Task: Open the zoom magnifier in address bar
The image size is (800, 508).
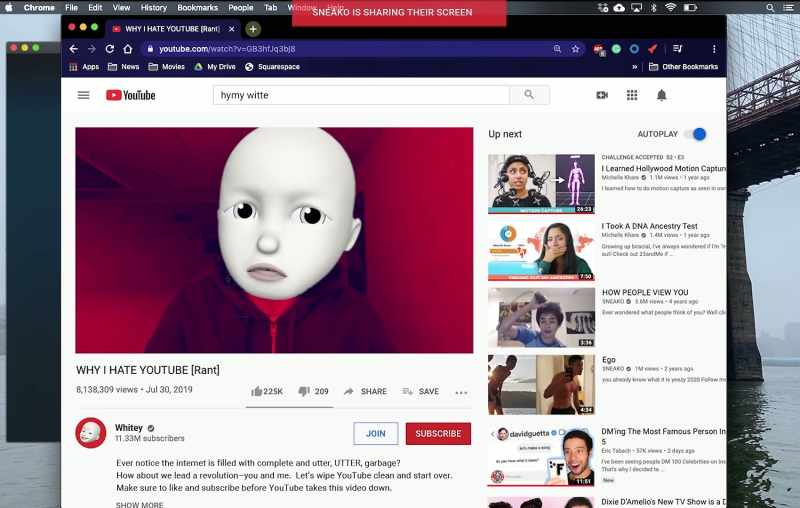Action: [x=557, y=49]
